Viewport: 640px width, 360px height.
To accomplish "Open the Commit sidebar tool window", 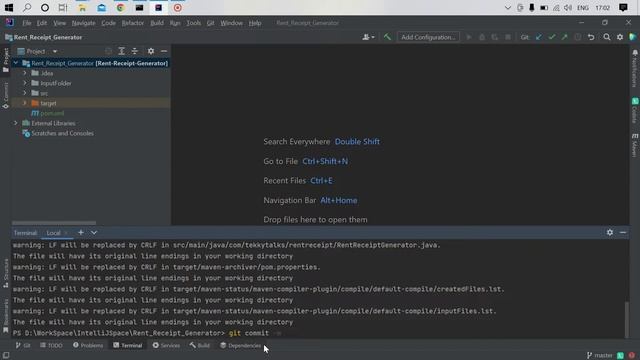I will pos(5,95).
